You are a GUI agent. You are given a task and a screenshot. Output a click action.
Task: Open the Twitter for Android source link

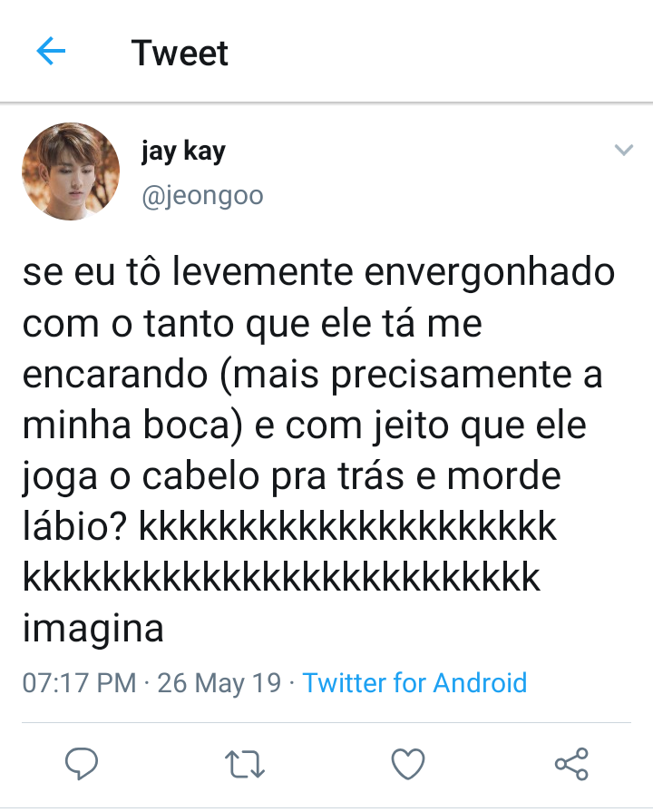[x=414, y=682]
